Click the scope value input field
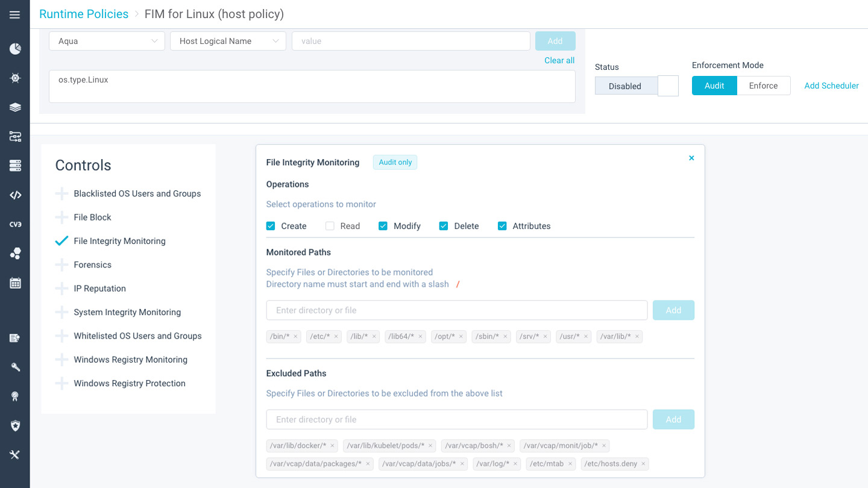 pyautogui.click(x=411, y=41)
